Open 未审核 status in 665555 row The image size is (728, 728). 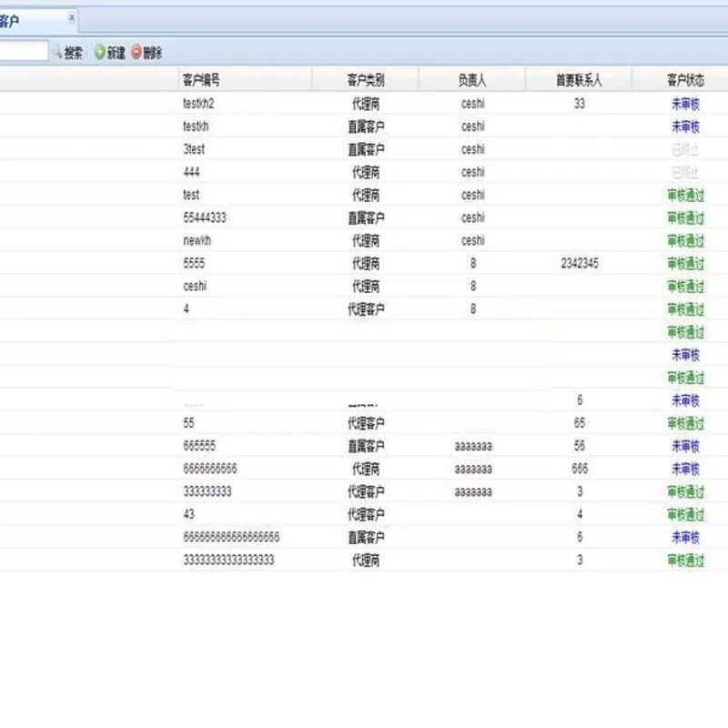pyautogui.click(x=686, y=446)
